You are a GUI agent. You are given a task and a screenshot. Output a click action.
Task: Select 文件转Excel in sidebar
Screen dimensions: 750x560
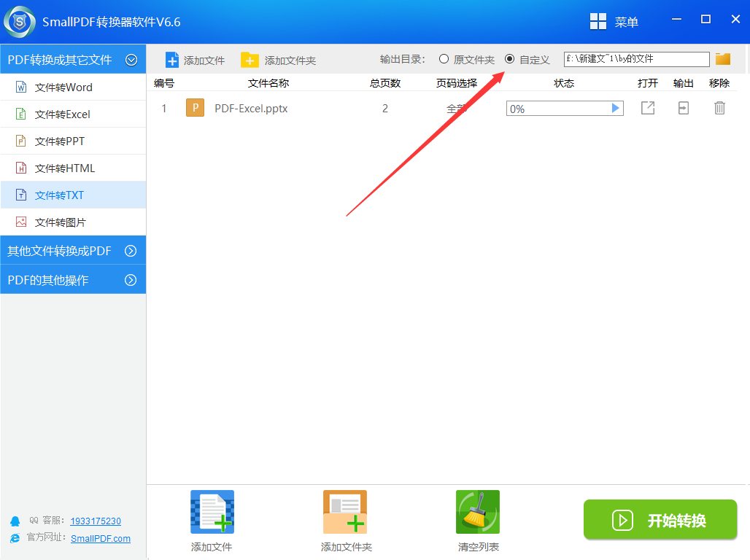click(x=73, y=114)
